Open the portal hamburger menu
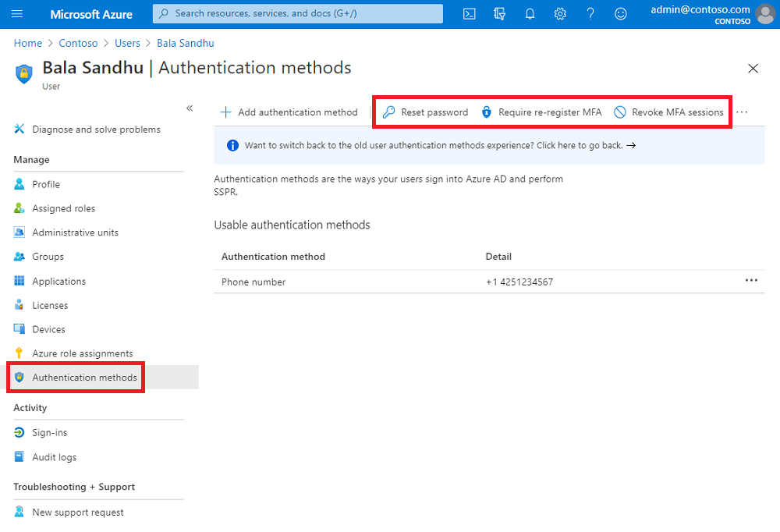780x532 pixels. click(16, 13)
